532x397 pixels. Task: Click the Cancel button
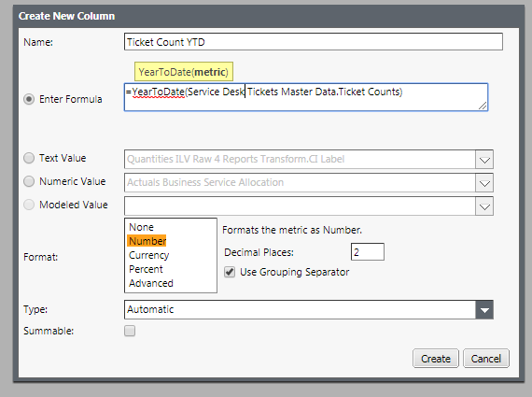pyautogui.click(x=486, y=359)
